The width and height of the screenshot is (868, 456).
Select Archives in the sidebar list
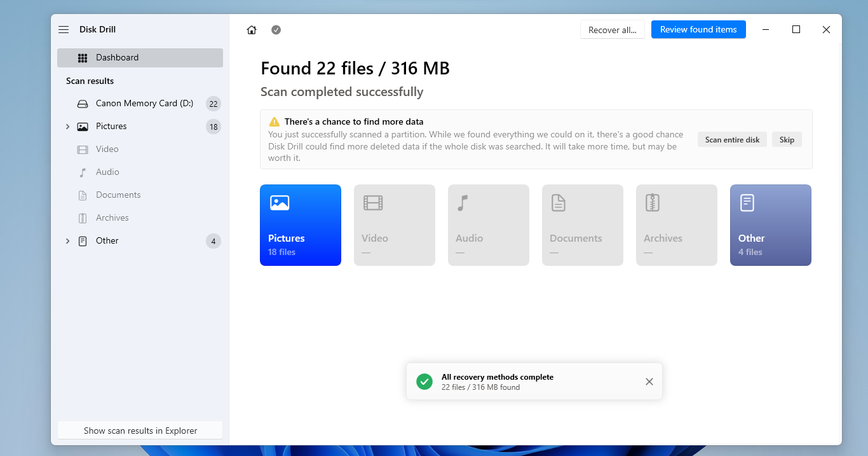(x=140, y=218)
